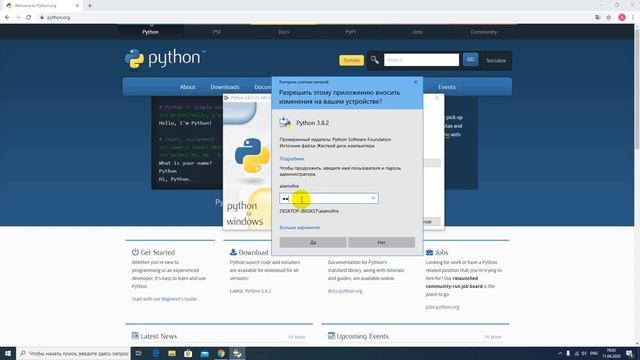Click the translate page icon in the address bar
Screen dimensions: 640x360
click(x=598, y=18)
